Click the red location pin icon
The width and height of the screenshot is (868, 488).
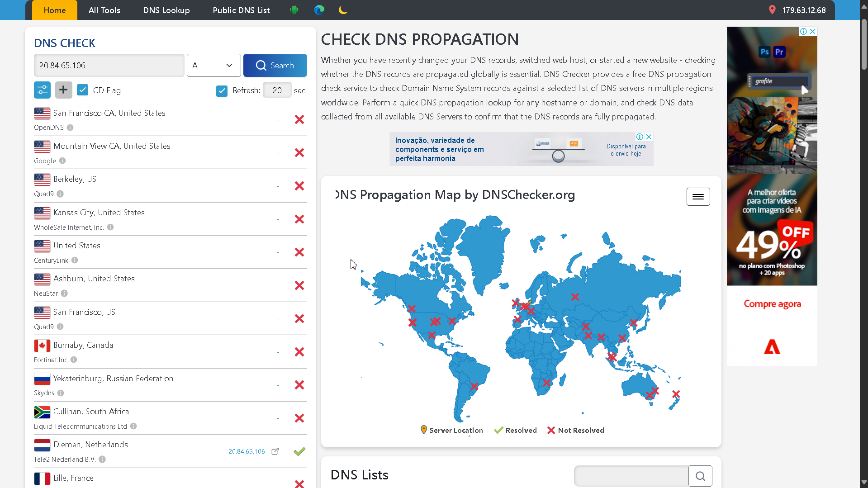[772, 10]
